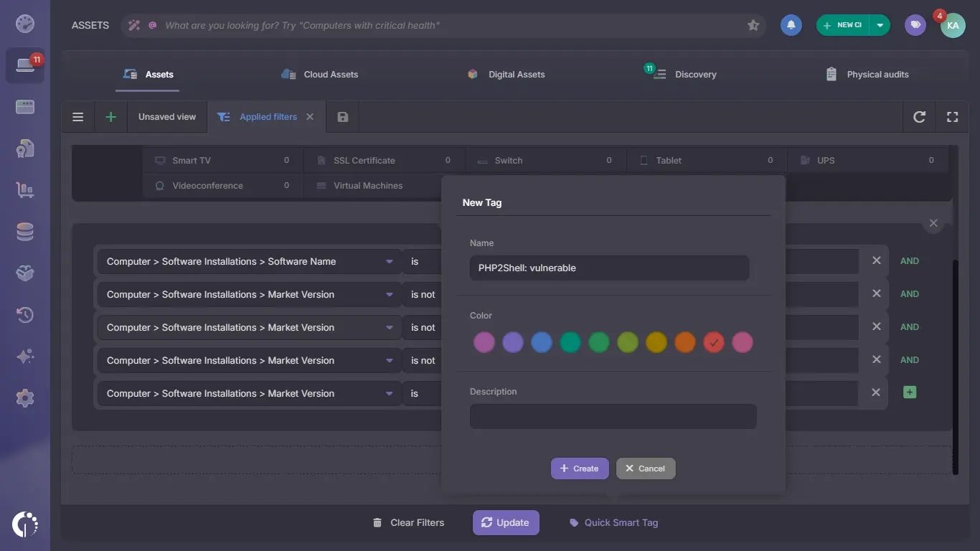Screen dimensions: 980x551
Task: Click the refresh icon in view toolbar
Action: click(919, 117)
